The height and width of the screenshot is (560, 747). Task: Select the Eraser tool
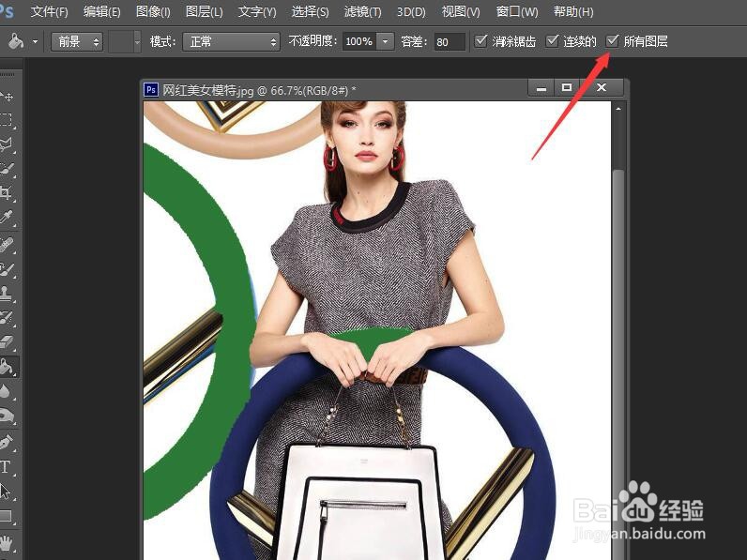pyautogui.click(x=7, y=341)
